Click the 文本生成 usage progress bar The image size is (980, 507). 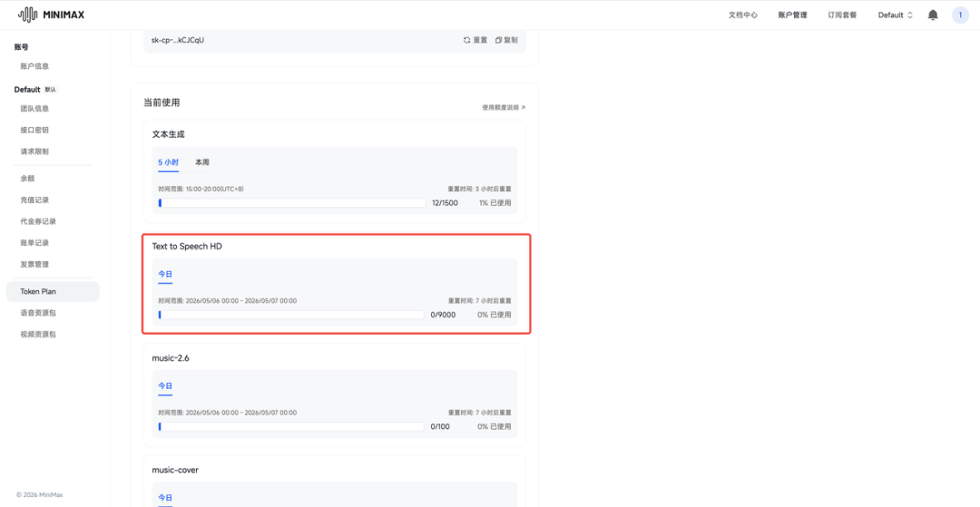click(x=292, y=203)
